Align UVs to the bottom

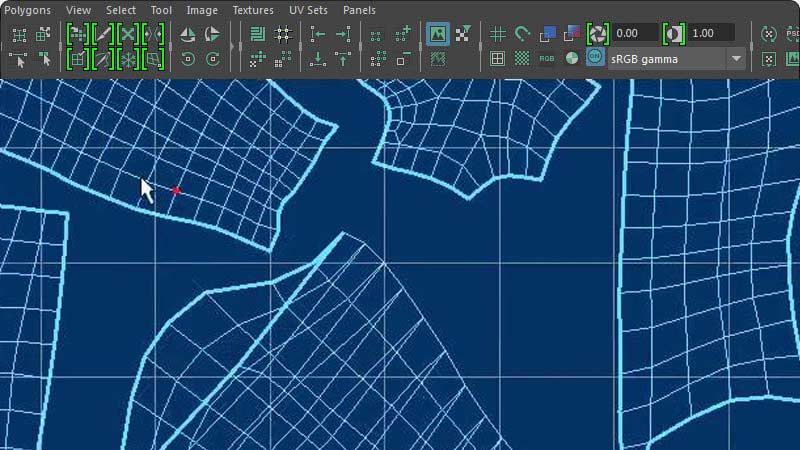click(x=318, y=59)
